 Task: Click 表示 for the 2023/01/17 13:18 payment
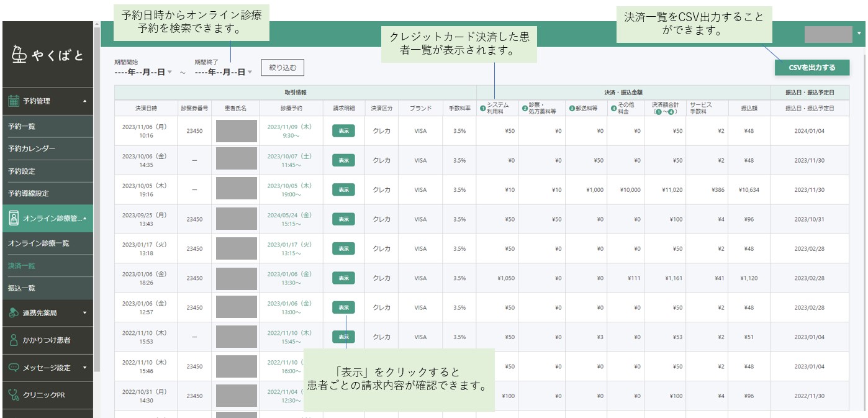pyautogui.click(x=343, y=248)
